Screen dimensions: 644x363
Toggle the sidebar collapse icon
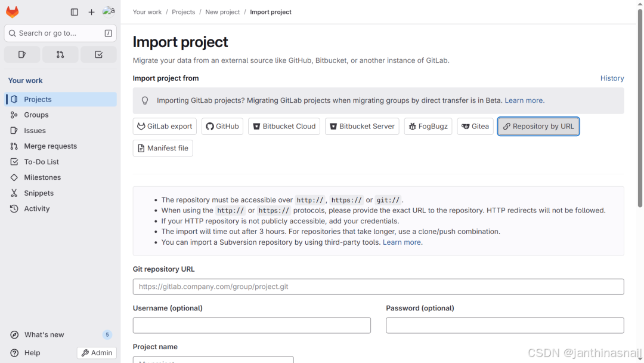[x=75, y=12]
